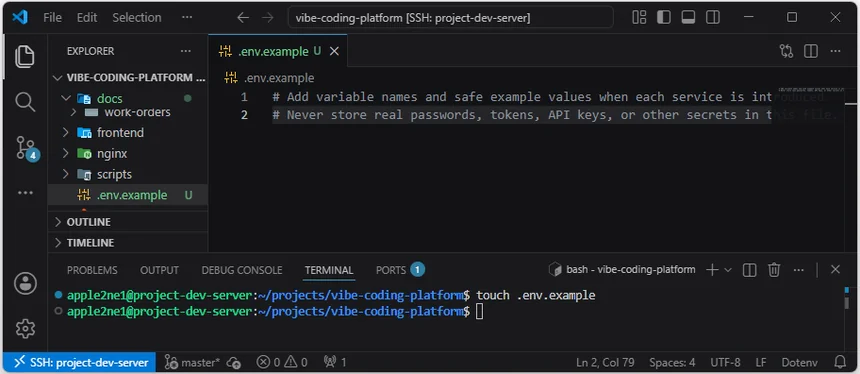Open the Manage gear icon
This screenshot has width=860, height=374.
25,328
